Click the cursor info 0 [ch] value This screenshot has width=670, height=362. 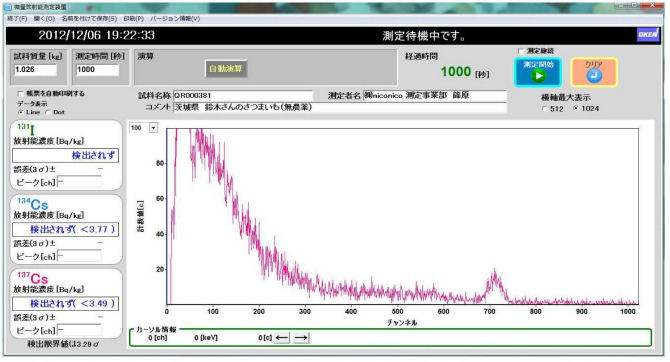tap(158, 338)
